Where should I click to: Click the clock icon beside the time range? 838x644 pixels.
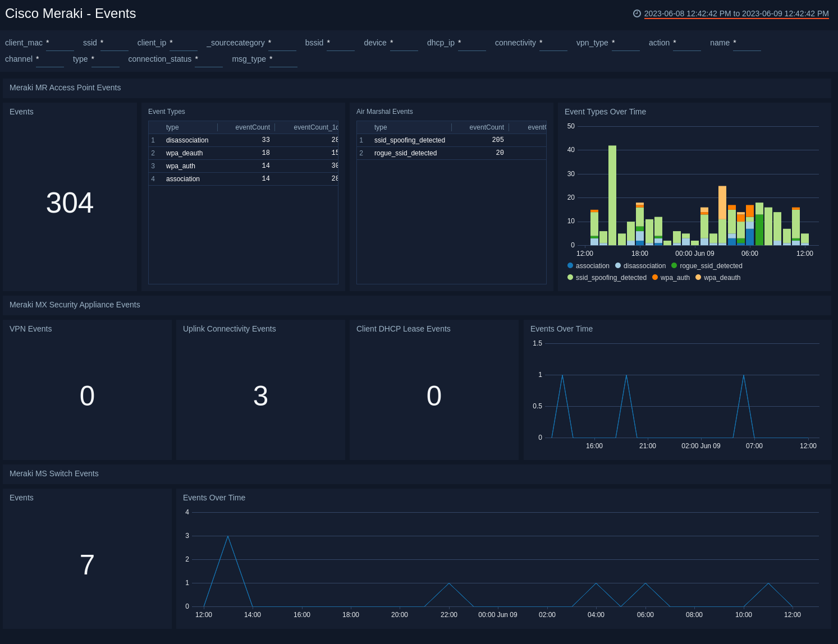(636, 13)
